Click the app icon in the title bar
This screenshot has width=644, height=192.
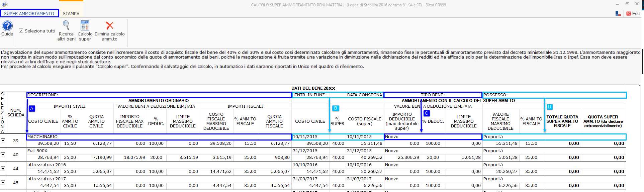(5, 5)
